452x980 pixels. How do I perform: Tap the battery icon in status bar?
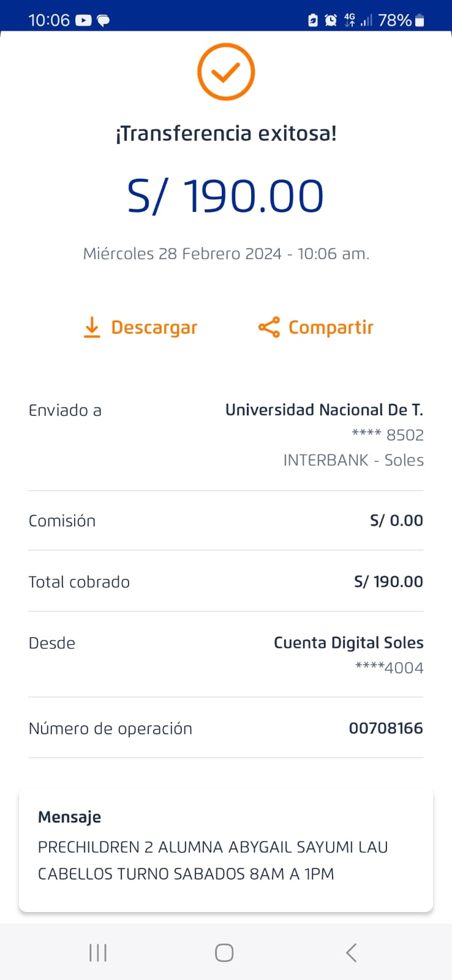pyautogui.click(x=420, y=20)
